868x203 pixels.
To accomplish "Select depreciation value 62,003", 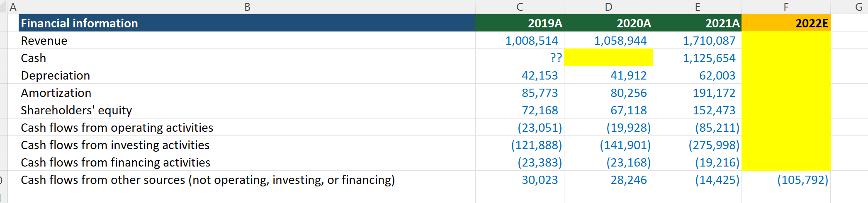I will point(697,75).
